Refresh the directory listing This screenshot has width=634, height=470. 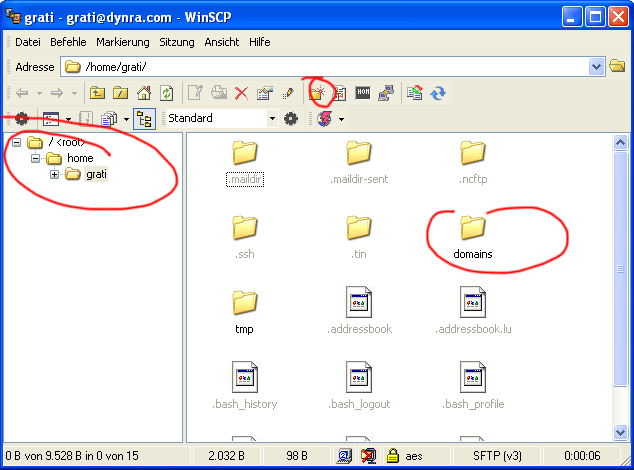[166, 93]
